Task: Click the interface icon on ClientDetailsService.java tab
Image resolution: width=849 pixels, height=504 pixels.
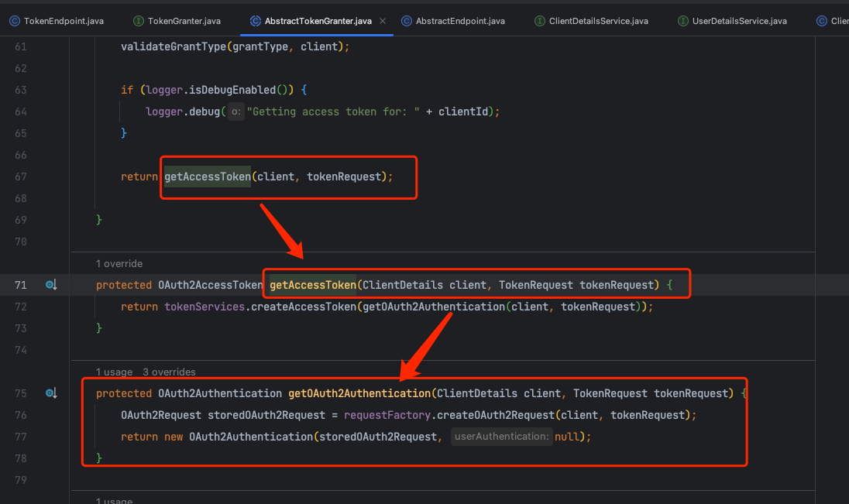Action: pos(540,21)
